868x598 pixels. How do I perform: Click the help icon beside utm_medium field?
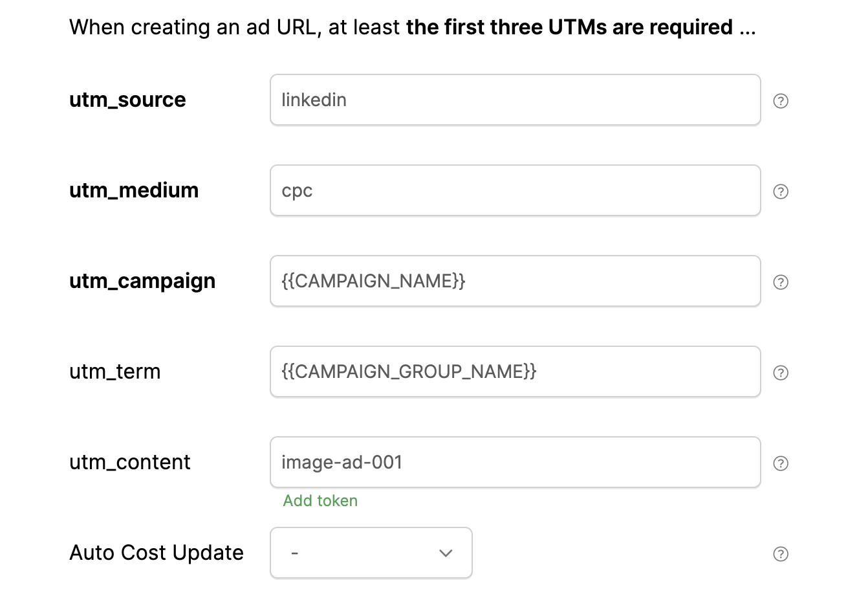pos(781,192)
